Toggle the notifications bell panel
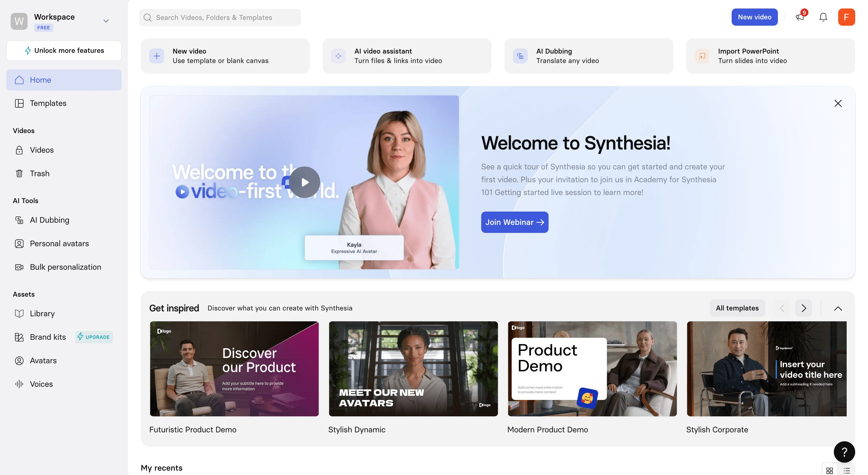Screen dimensions: 868x475 click(x=823, y=17)
